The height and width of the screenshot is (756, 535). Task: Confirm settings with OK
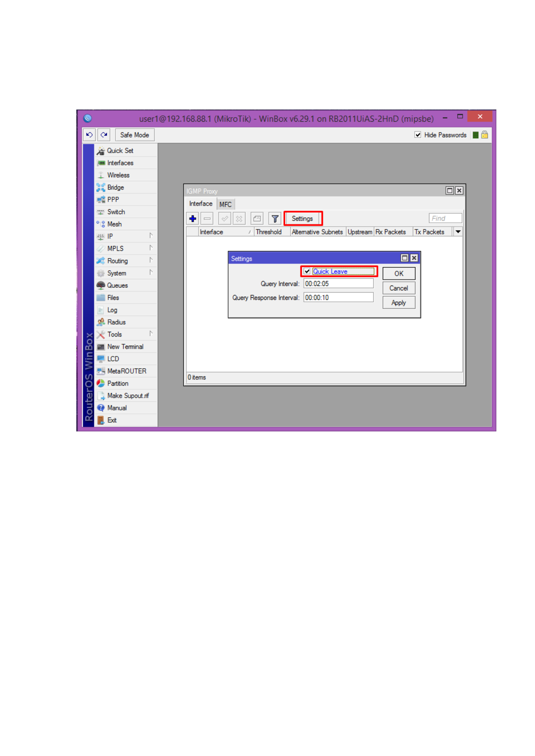click(399, 274)
